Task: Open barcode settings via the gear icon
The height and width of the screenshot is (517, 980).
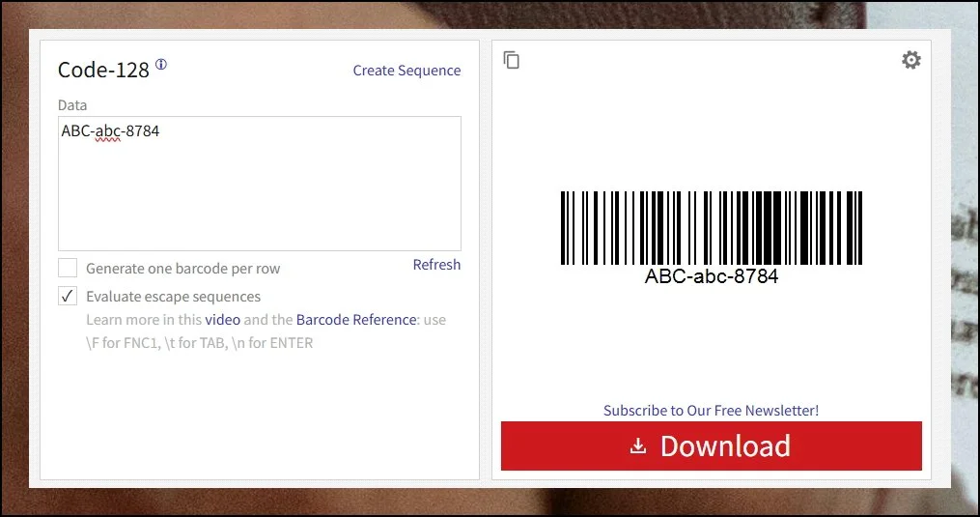Action: (x=910, y=60)
